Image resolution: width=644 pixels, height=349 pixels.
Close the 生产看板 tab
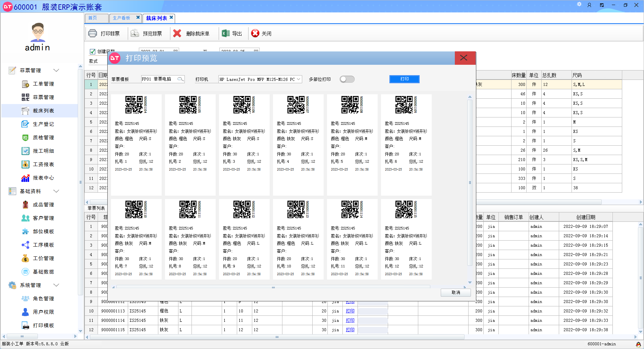coord(138,17)
